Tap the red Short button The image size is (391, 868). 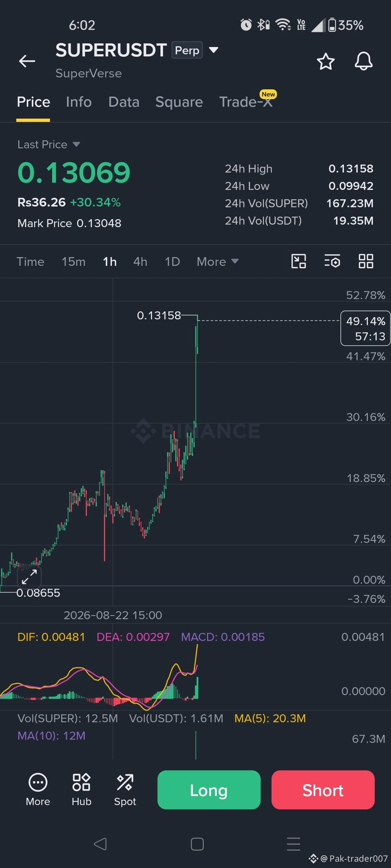[323, 790]
